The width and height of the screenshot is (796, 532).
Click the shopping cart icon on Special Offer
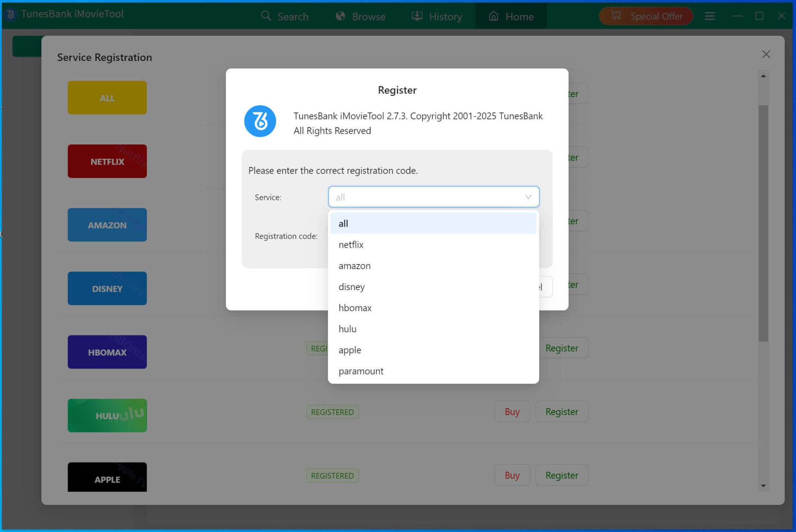[x=617, y=16]
